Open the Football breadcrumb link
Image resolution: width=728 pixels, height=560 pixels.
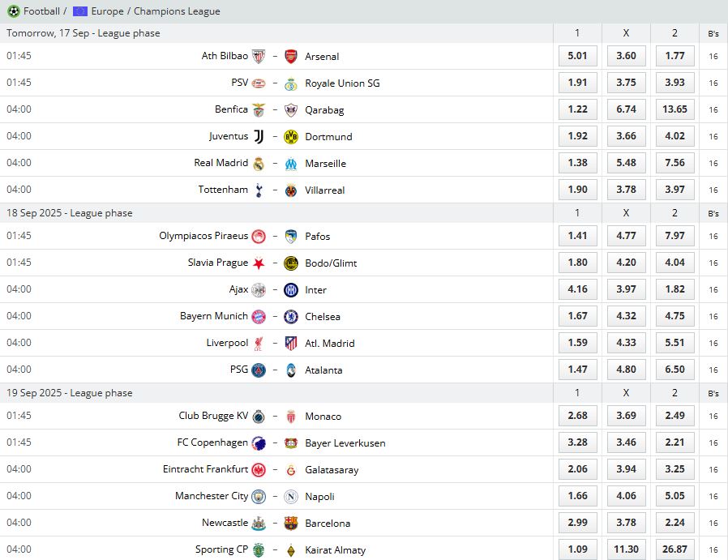click(41, 11)
